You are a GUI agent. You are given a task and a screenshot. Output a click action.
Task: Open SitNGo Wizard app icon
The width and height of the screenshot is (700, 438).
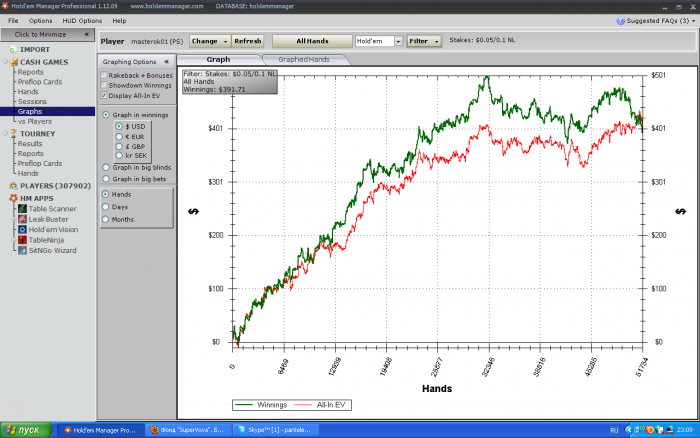click(22, 250)
